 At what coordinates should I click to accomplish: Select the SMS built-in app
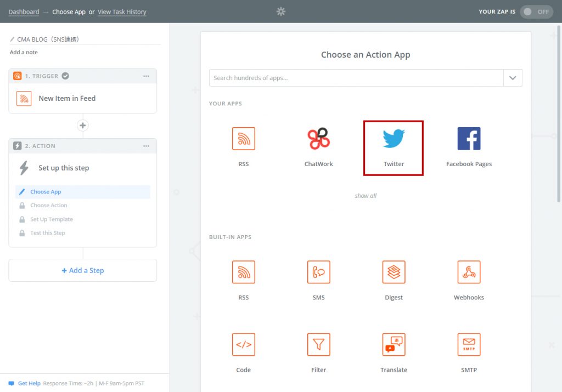click(318, 272)
